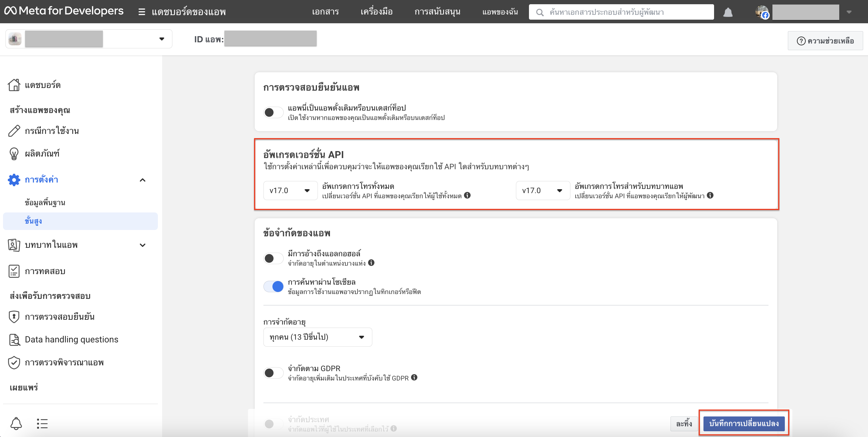This screenshot has height=437, width=868.
Task: Open the profile avatar in top bar
Action: (x=762, y=12)
